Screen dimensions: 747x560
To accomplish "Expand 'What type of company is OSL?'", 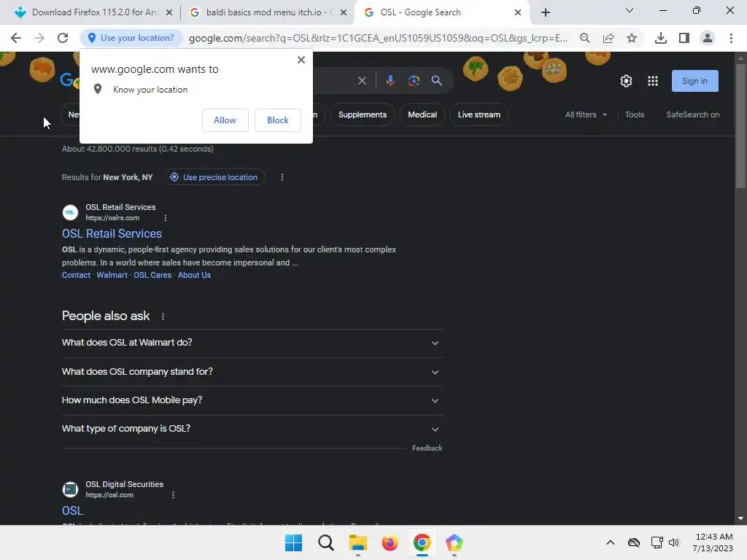I will point(252,429).
